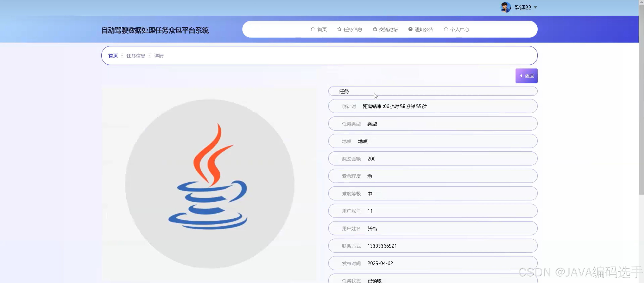Click the Java logo task image
644x283 pixels.
pos(209,184)
